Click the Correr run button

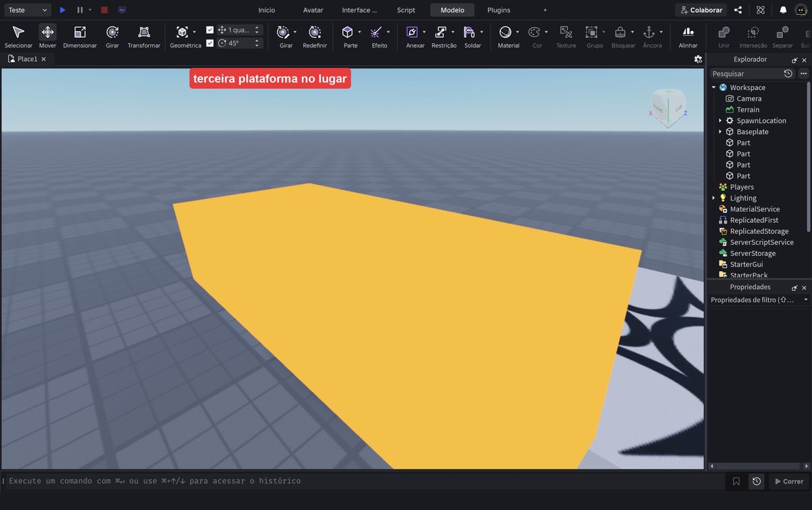pyautogui.click(x=788, y=482)
